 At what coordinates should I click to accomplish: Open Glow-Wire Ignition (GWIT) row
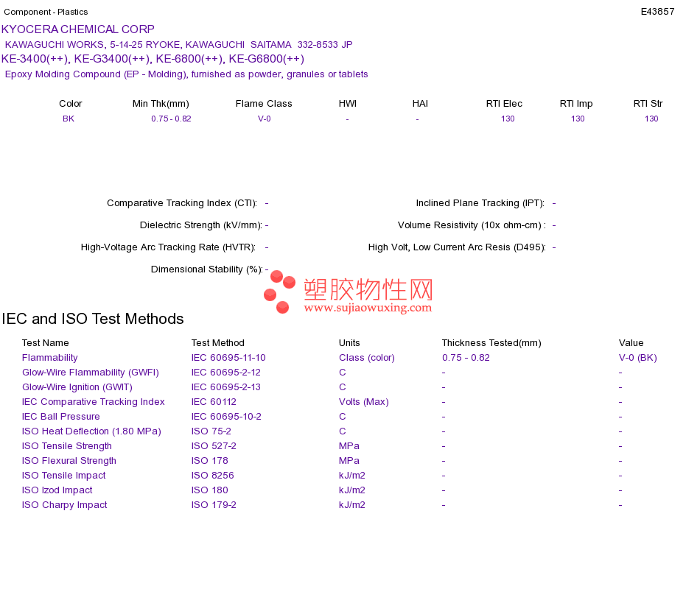[77, 387]
